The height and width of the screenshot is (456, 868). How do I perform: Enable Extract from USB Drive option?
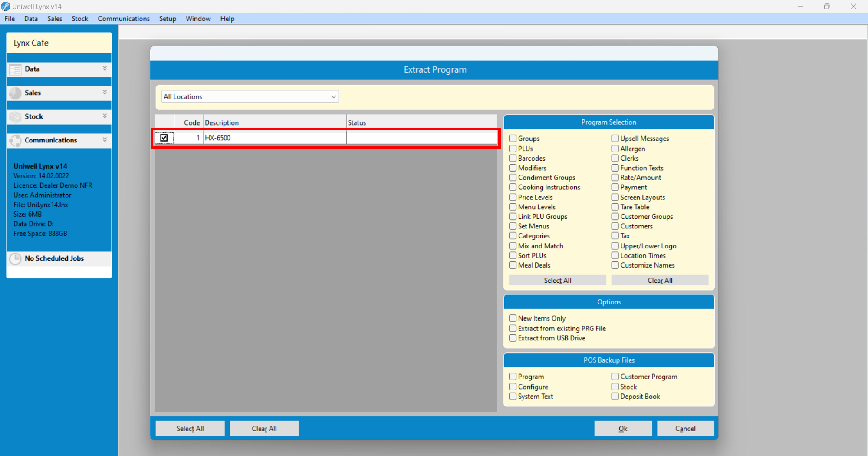click(x=513, y=338)
